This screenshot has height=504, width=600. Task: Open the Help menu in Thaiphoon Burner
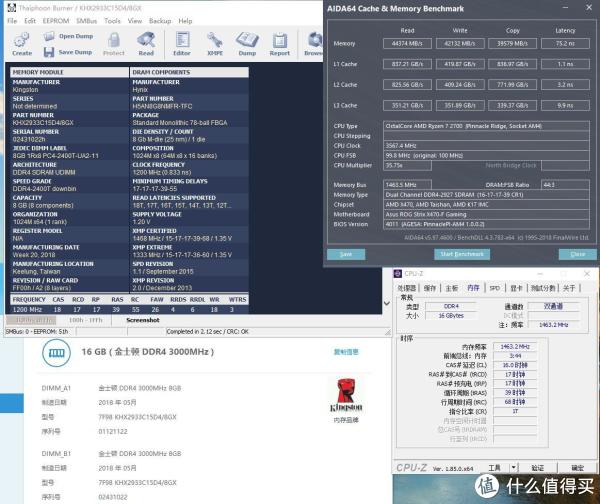(185, 21)
